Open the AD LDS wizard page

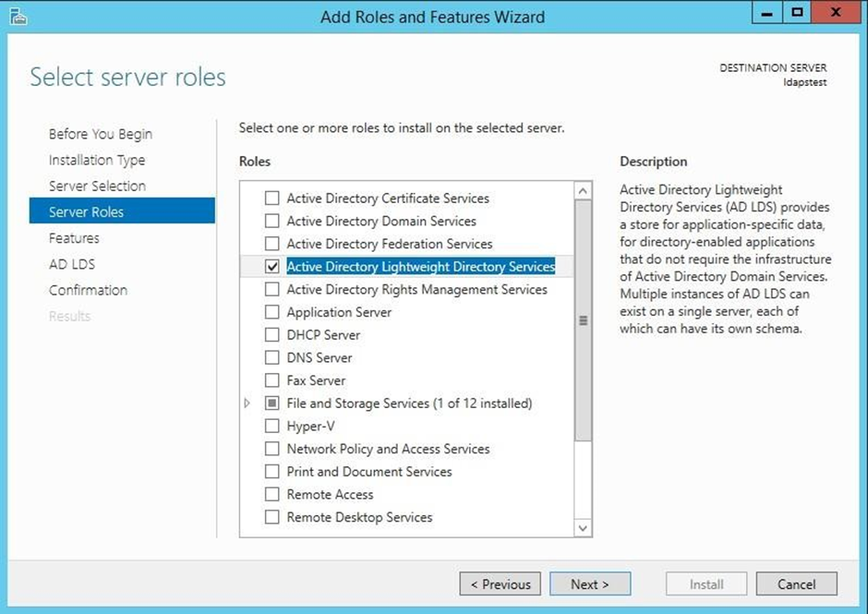click(x=72, y=264)
